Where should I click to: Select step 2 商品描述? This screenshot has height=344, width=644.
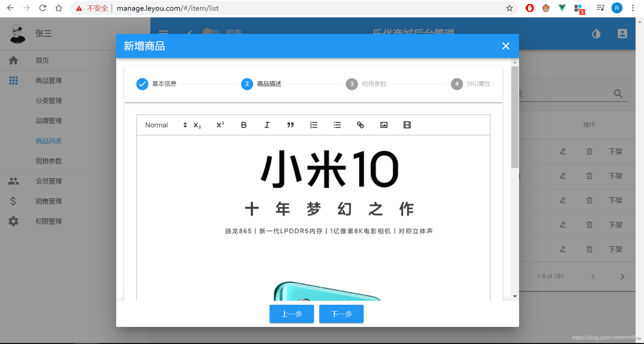coord(261,84)
